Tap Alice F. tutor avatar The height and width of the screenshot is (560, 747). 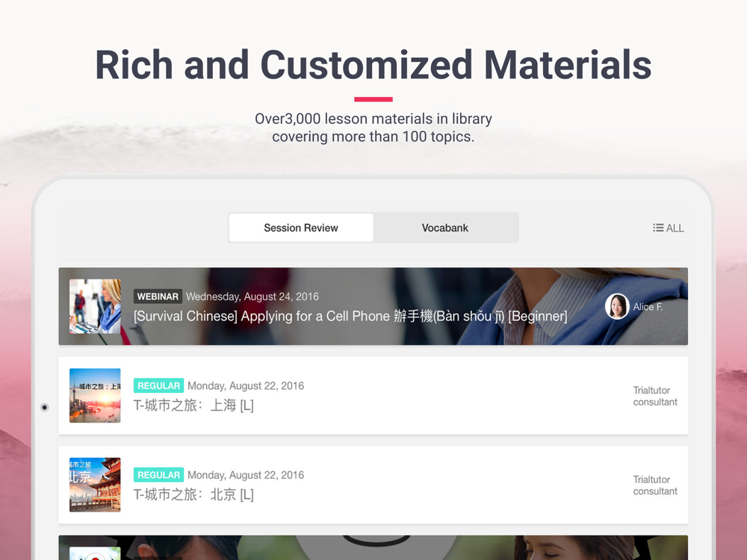[x=617, y=306]
